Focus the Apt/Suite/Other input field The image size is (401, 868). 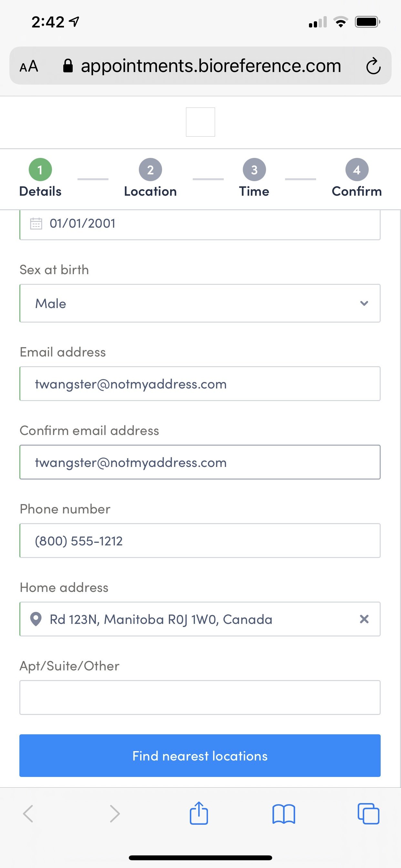tap(200, 697)
